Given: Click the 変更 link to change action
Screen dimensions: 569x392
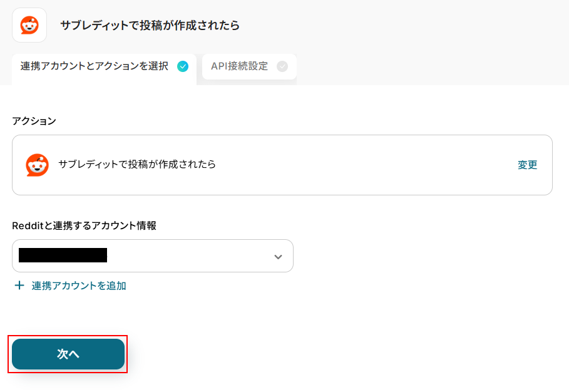Looking at the screenshot, I should coord(527,165).
